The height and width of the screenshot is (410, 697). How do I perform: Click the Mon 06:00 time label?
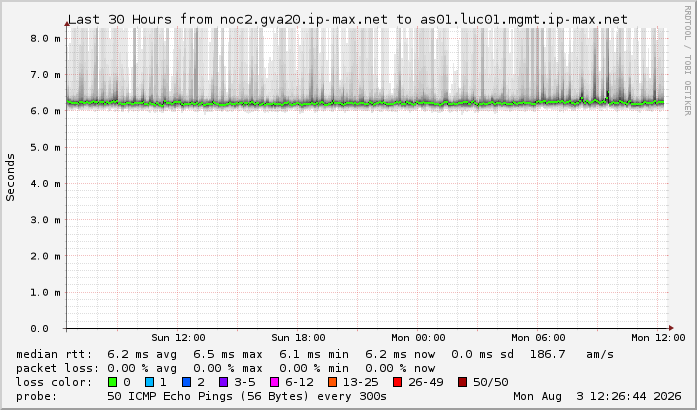click(x=538, y=338)
